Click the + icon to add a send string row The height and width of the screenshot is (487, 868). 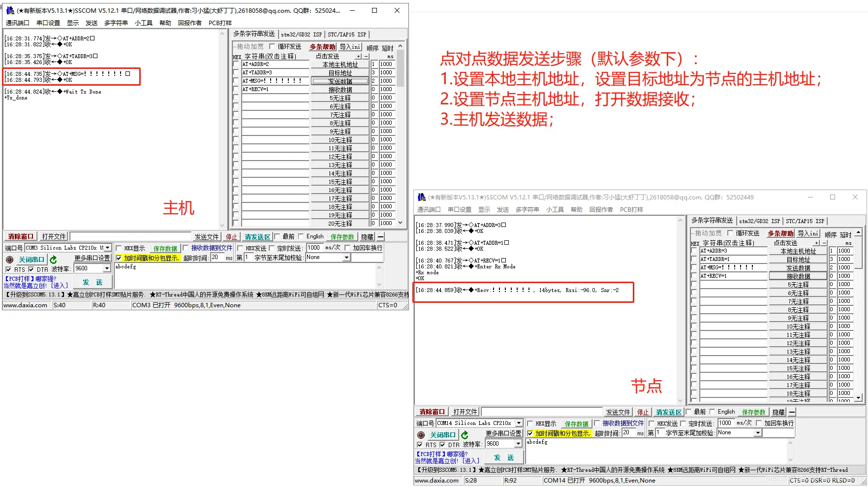359,56
